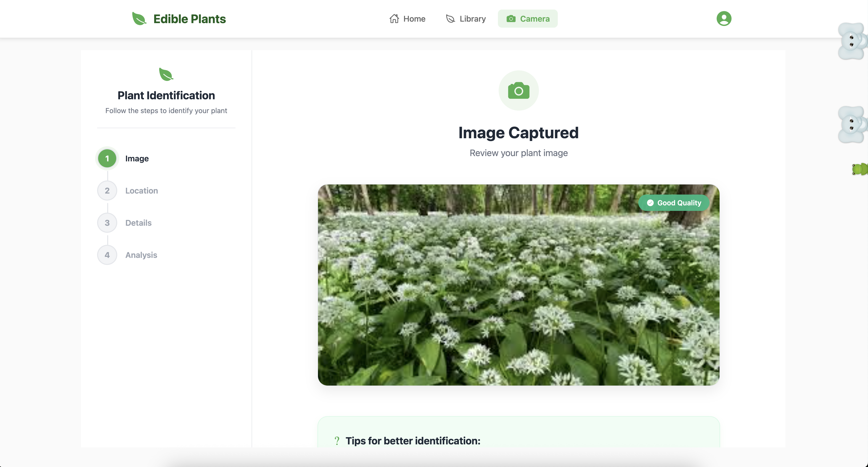Select step 2 circle for Location
The height and width of the screenshot is (467, 868).
pyautogui.click(x=107, y=191)
